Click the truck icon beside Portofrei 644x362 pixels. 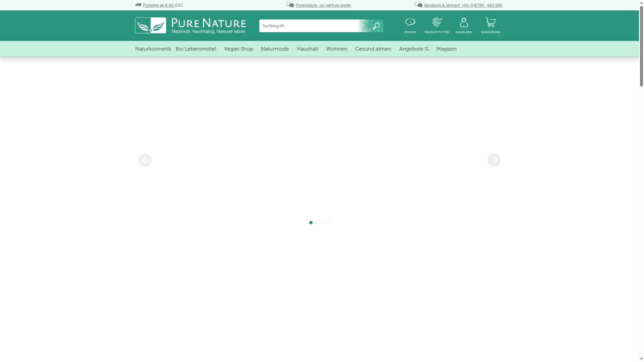click(x=138, y=5)
